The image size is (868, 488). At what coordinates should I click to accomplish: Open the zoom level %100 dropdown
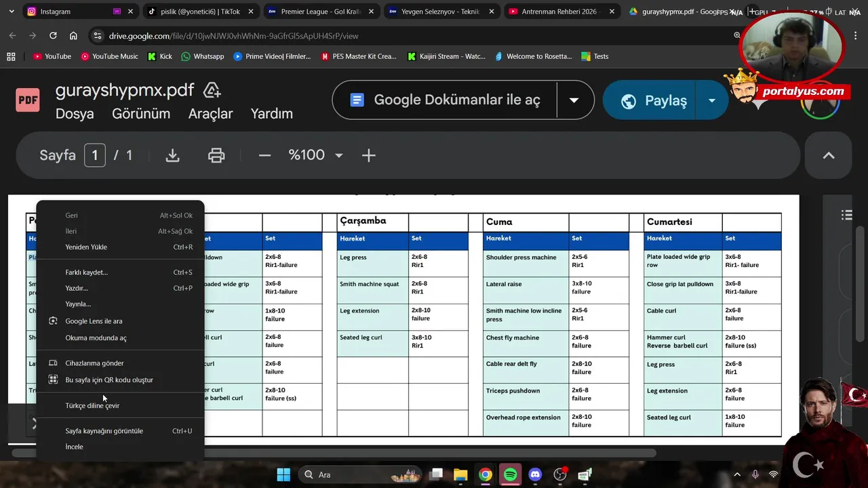(x=315, y=155)
